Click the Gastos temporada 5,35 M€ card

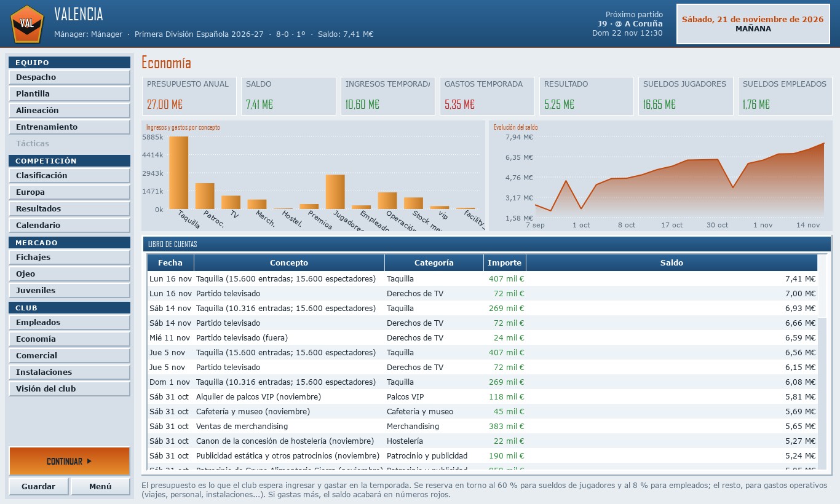(487, 96)
